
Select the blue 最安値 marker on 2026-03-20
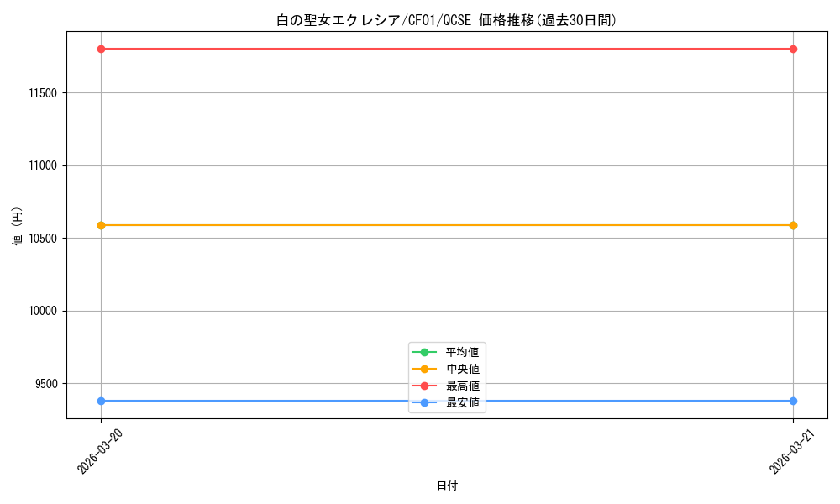(100, 401)
